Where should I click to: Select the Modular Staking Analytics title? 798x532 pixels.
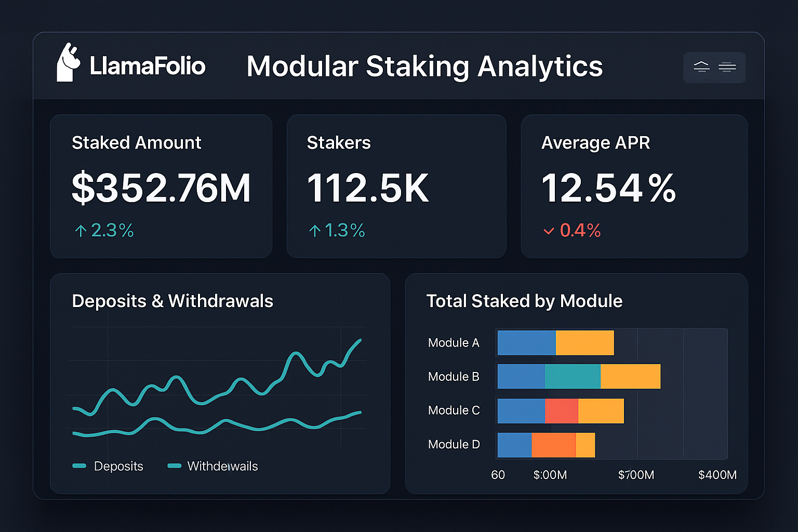(x=424, y=66)
